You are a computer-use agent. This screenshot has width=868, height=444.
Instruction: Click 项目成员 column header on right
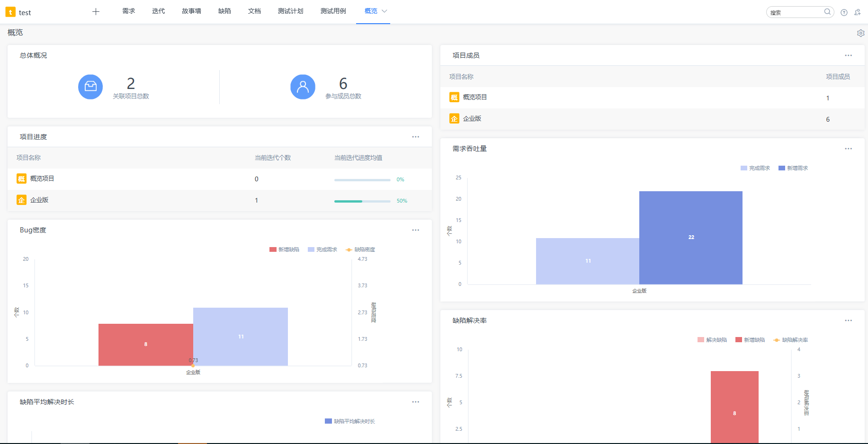click(838, 77)
